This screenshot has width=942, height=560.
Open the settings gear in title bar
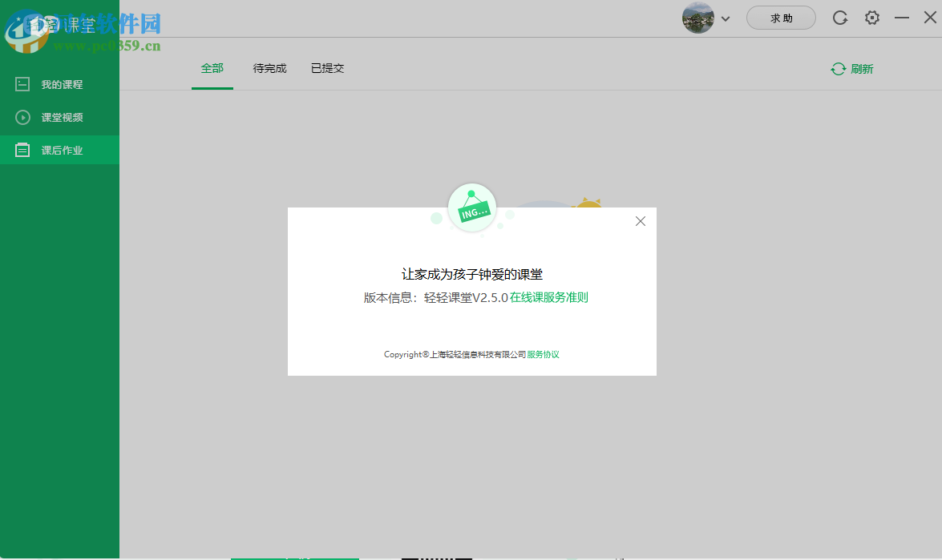871,17
